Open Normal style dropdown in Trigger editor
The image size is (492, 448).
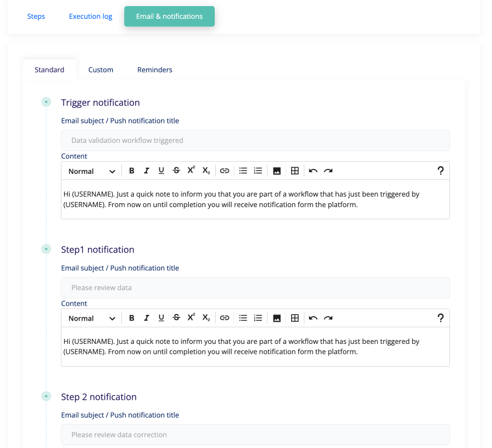[x=92, y=171]
